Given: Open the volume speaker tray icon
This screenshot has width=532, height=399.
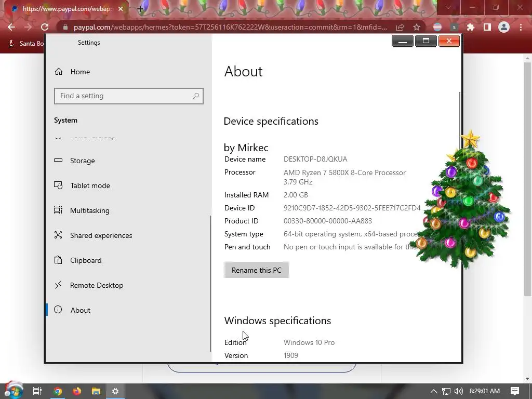Looking at the screenshot, I should pos(458,391).
